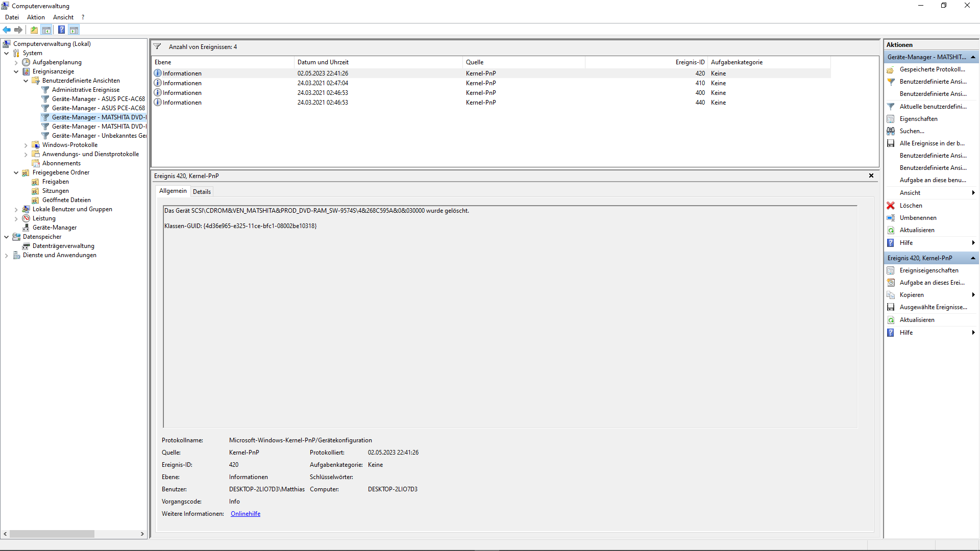Expand Dienste und Anwendungen node
This screenshot has height=551, width=980.
point(7,255)
